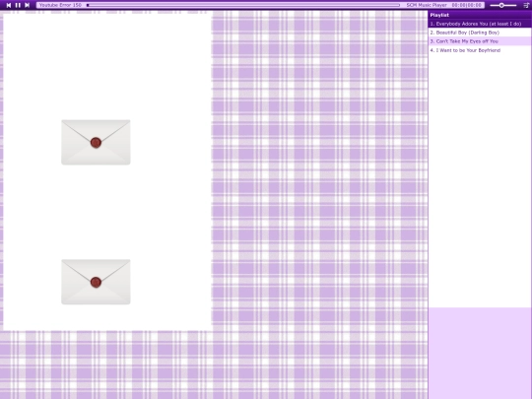
Task: Play Can't Take My Eyes off You
Action: point(480,41)
